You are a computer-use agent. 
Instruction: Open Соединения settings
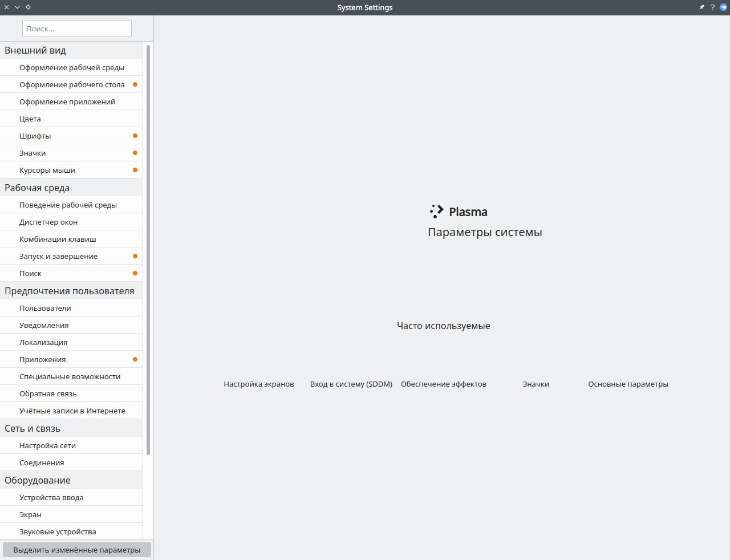coord(71,462)
